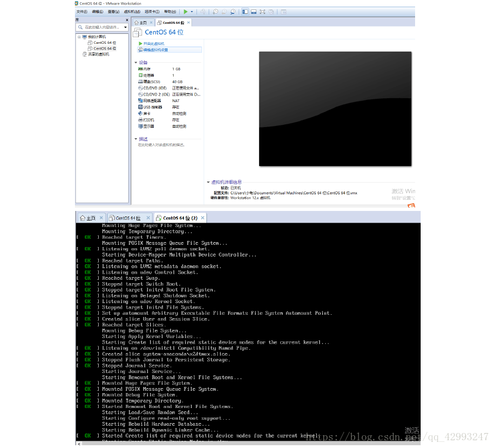Image resolution: width=495 pixels, height=448 pixels.
Task: Click the 40 GB hard disk value
Action: click(x=177, y=82)
